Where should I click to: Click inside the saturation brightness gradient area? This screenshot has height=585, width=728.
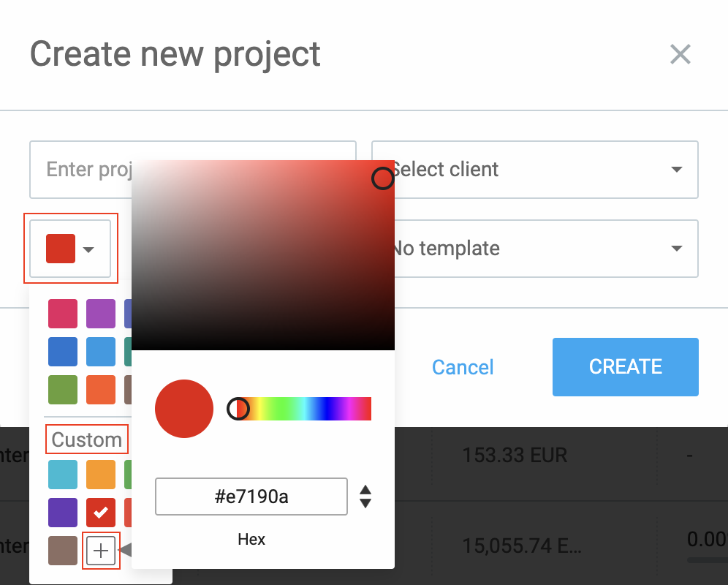pyautogui.click(x=263, y=254)
